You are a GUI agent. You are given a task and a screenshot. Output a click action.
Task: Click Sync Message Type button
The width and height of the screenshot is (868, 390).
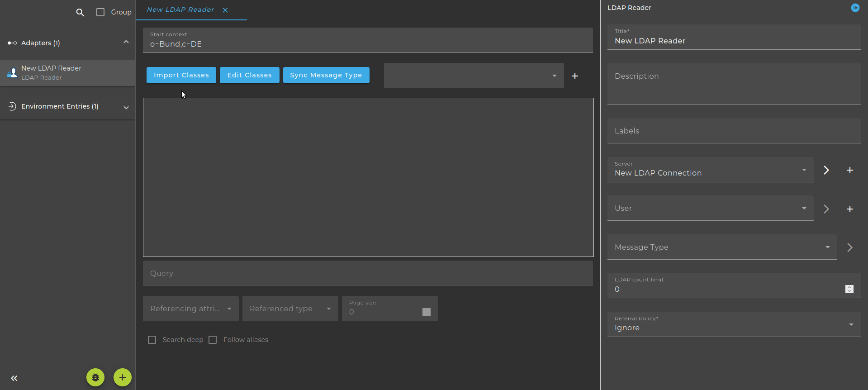[326, 75]
